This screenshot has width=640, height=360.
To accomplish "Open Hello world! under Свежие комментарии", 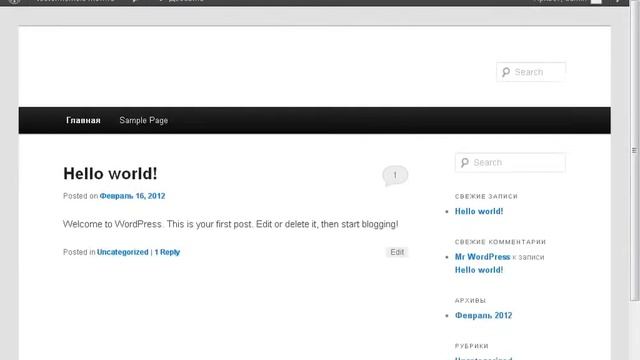I will [479, 270].
